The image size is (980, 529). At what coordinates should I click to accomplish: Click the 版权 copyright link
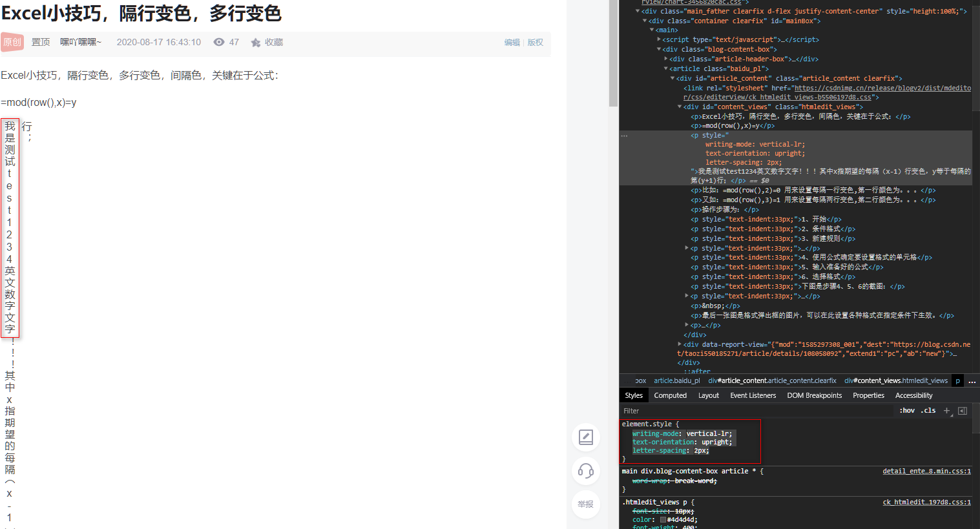(536, 43)
